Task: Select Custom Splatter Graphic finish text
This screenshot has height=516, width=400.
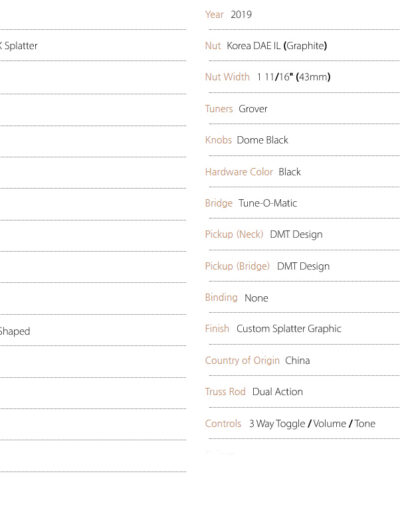Action: [289, 329]
